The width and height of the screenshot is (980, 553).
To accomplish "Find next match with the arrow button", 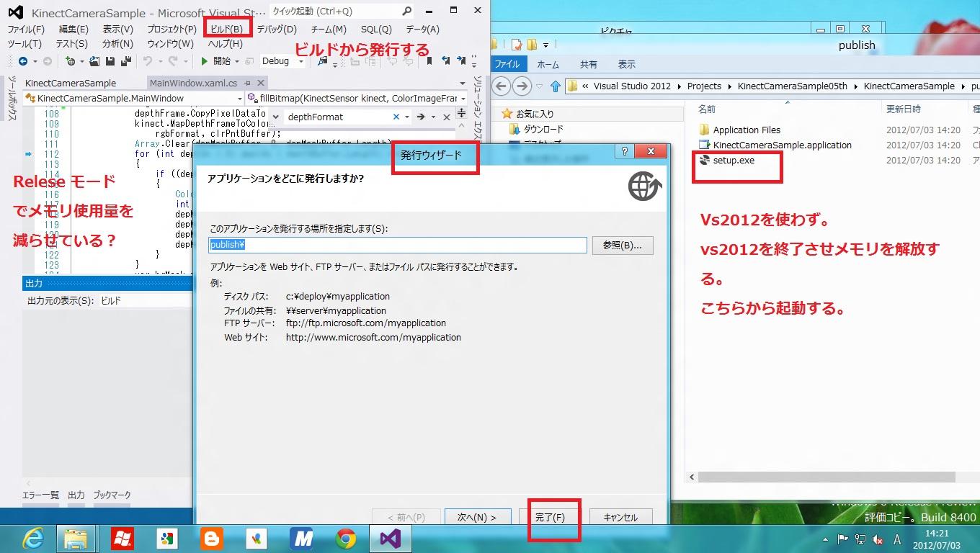I will click(420, 117).
